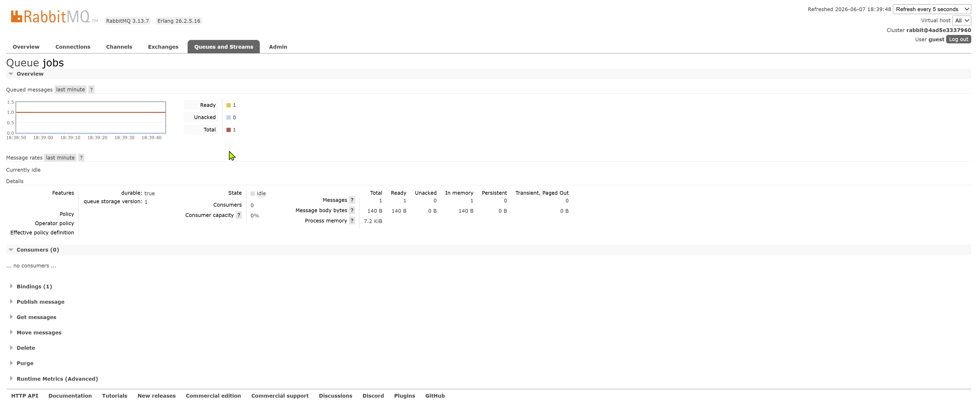Open help for Message body bytes
This screenshot has height=418, width=980.
(x=352, y=210)
